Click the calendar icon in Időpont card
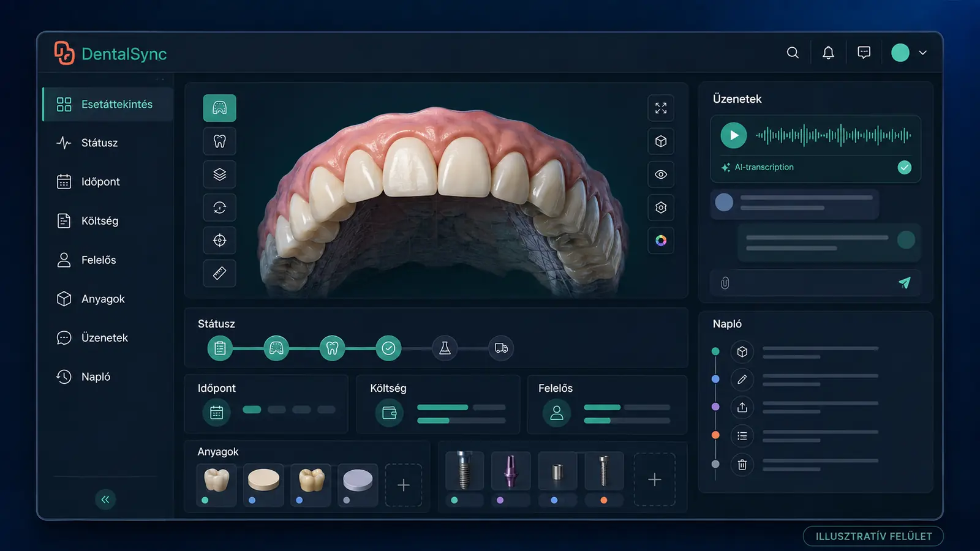Image resolution: width=980 pixels, height=551 pixels. 217,412
